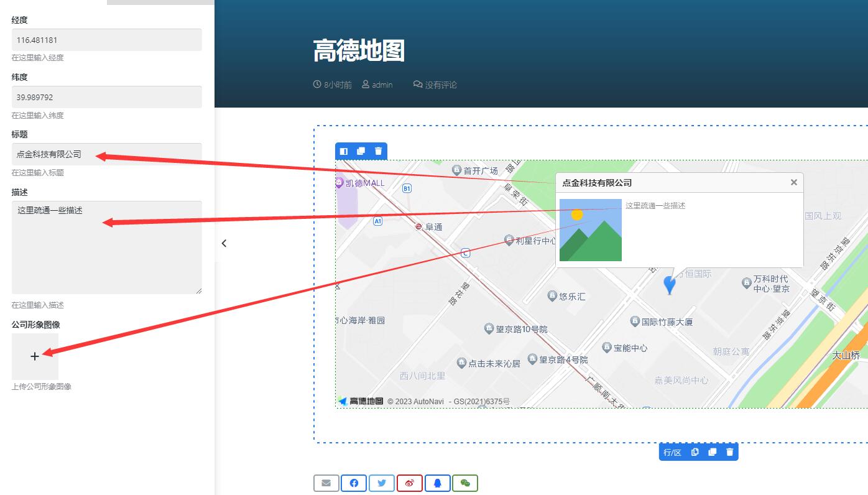Screen dimensions: 868x495
Task: Click the 行/区 label on the row toolbar
Action: [672, 452]
